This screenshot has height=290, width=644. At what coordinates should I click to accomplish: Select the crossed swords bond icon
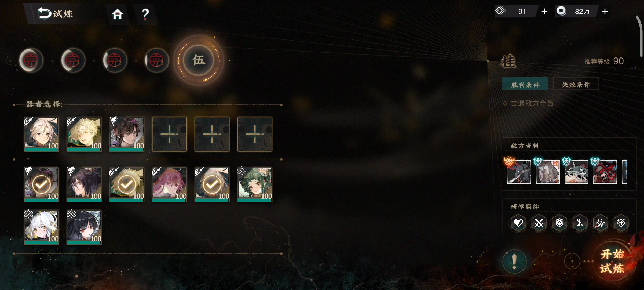539,223
